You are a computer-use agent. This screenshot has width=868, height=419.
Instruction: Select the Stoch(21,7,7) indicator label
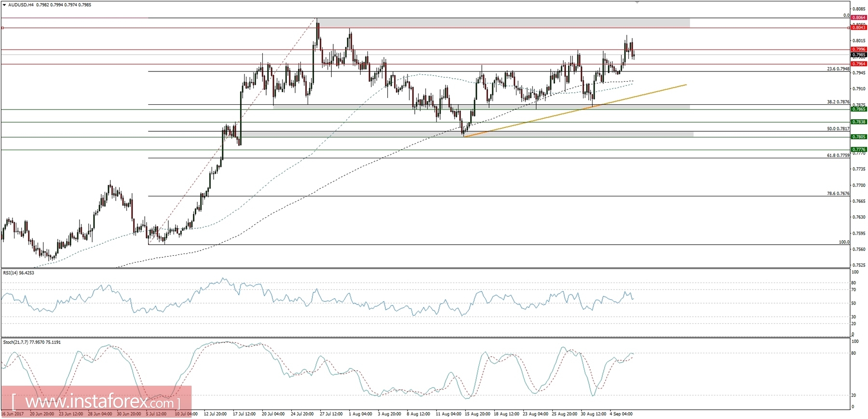coord(32,342)
